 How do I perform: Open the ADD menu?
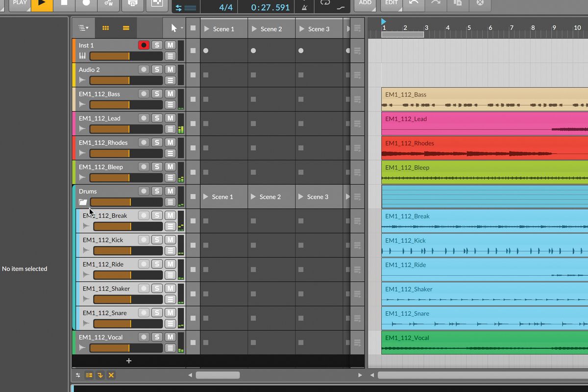click(365, 3)
